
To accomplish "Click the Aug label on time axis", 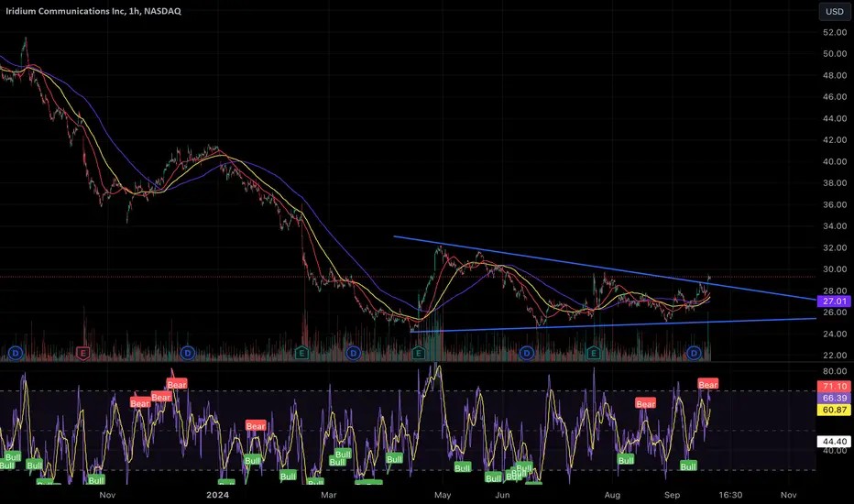I will [x=612, y=495].
